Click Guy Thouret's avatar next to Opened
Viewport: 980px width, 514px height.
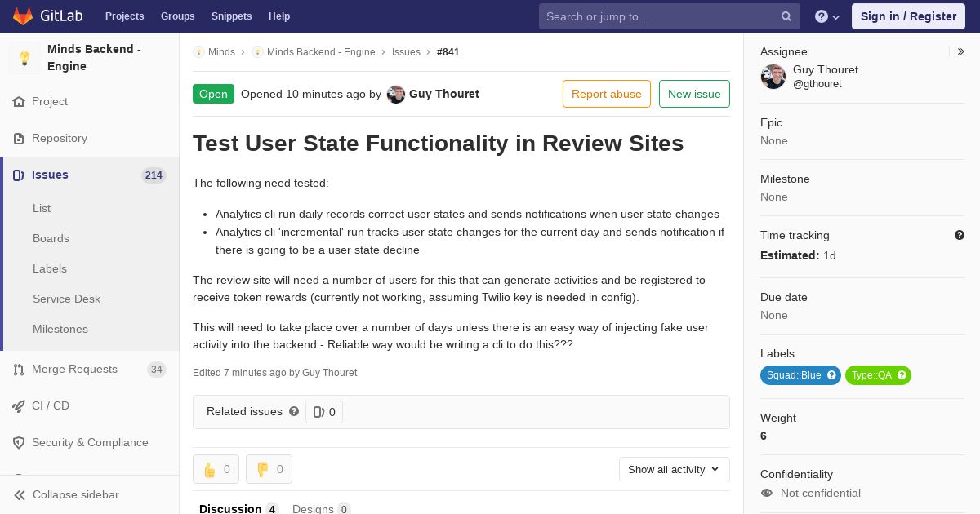tap(396, 95)
